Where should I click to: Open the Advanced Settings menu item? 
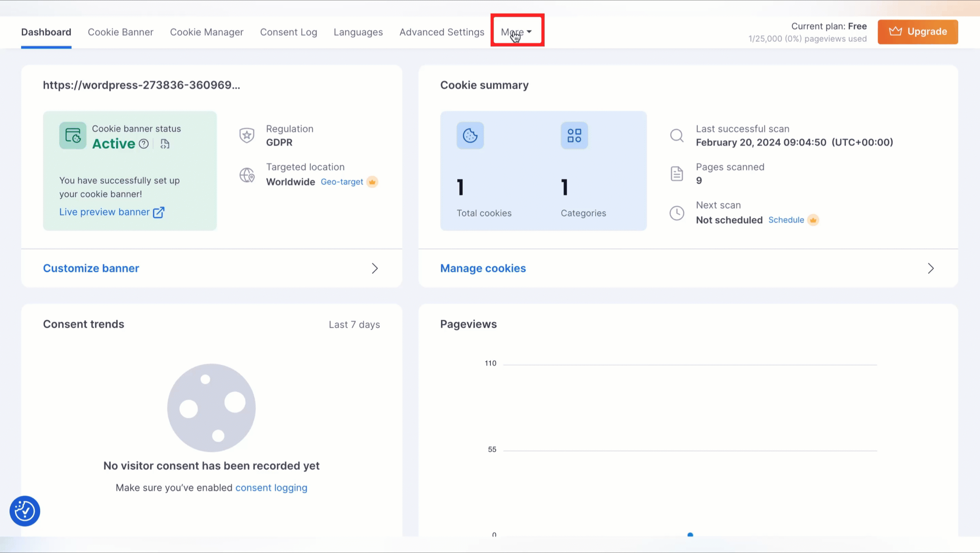tap(442, 32)
